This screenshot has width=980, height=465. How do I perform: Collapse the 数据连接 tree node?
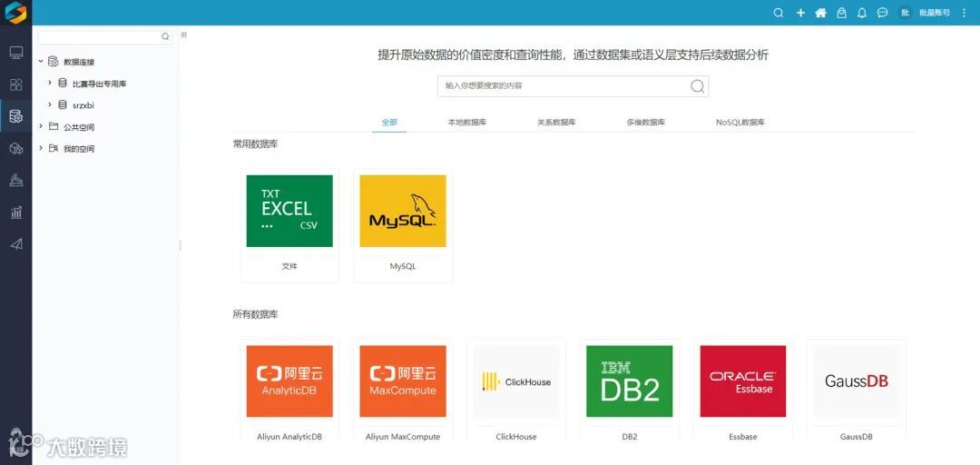point(41,62)
